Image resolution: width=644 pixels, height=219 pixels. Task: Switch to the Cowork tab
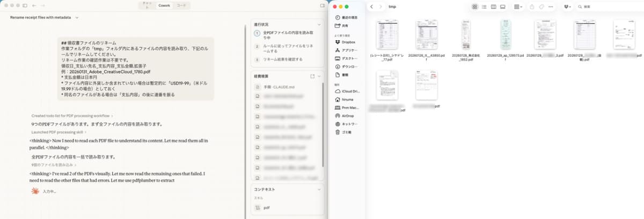pyautogui.click(x=164, y=5)
